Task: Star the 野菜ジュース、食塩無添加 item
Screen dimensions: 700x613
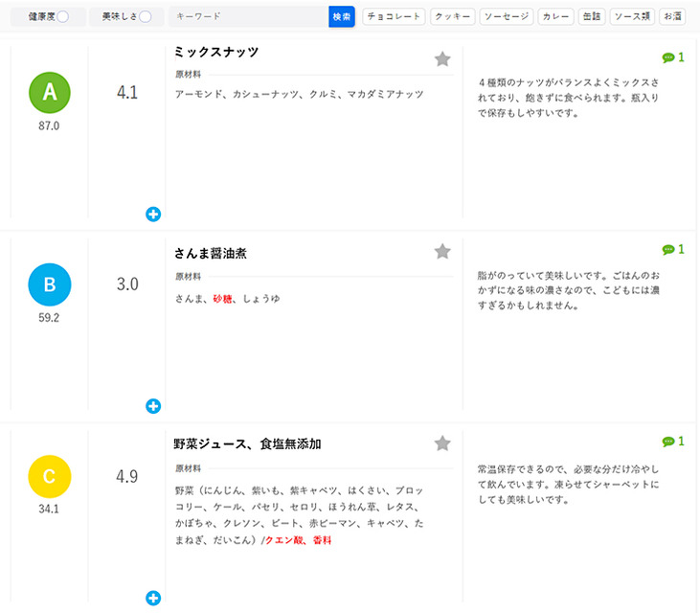Action: click(x=442, y=443)
